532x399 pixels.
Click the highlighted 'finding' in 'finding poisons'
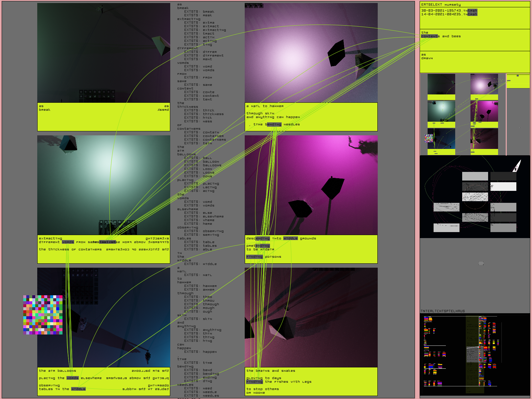[x=254, y=257]
